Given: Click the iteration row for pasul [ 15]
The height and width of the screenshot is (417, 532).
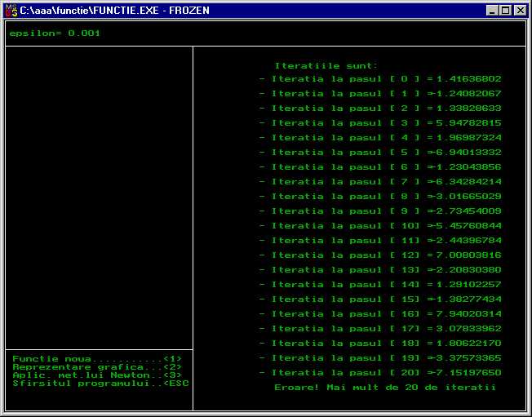Looking at the screenshot, I should point(380,299).
